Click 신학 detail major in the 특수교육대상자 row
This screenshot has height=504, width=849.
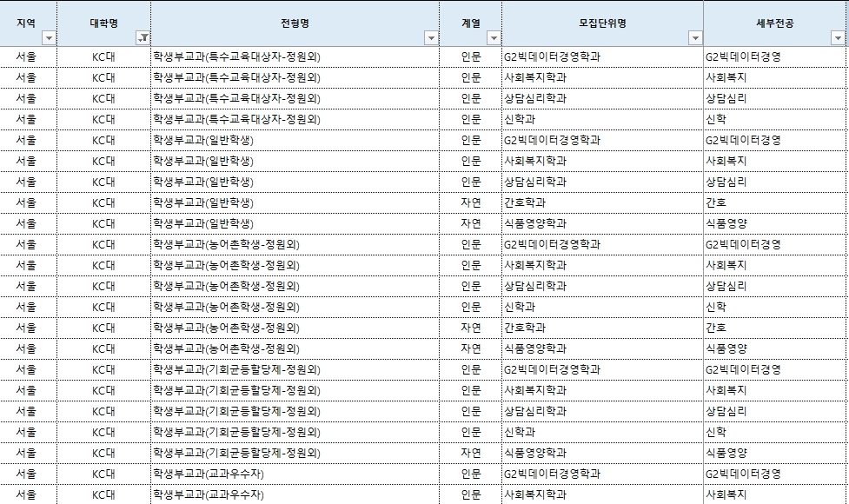coord(715,119)
